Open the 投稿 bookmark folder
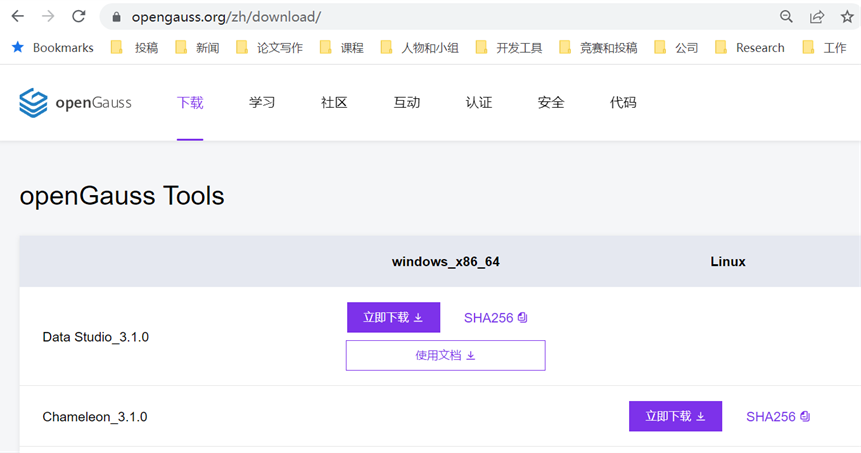 pyautogui.click(x=135, y=48)
